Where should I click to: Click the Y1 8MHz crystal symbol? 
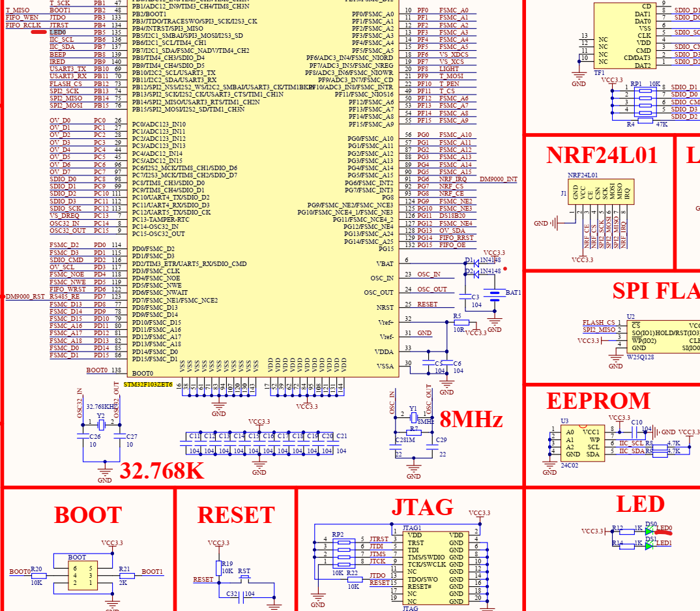(x=413, y=417)
